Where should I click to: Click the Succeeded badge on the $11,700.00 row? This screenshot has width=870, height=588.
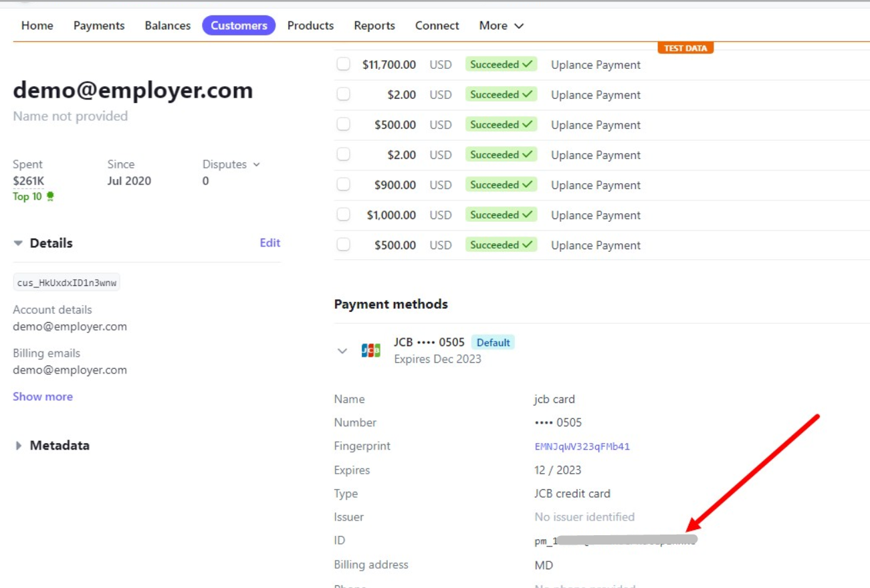click(x=502, y=65)
